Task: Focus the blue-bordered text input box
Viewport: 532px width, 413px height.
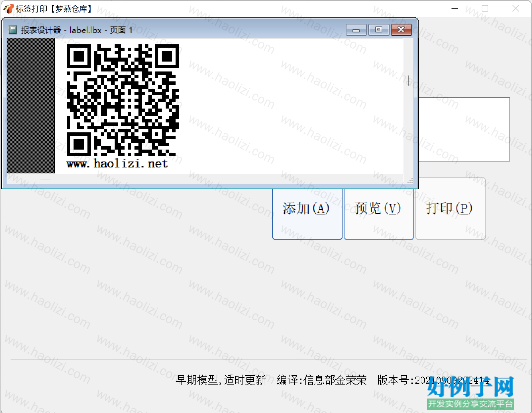Action: [464, 129]
